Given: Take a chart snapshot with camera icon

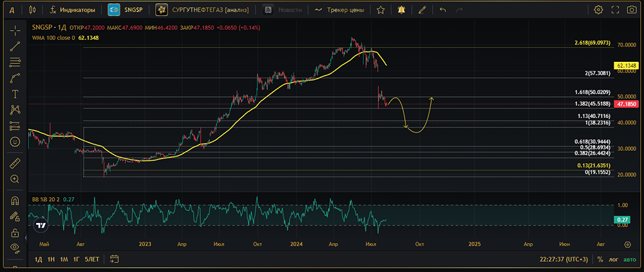Looking at the screenshot, I should coord(632,10).
